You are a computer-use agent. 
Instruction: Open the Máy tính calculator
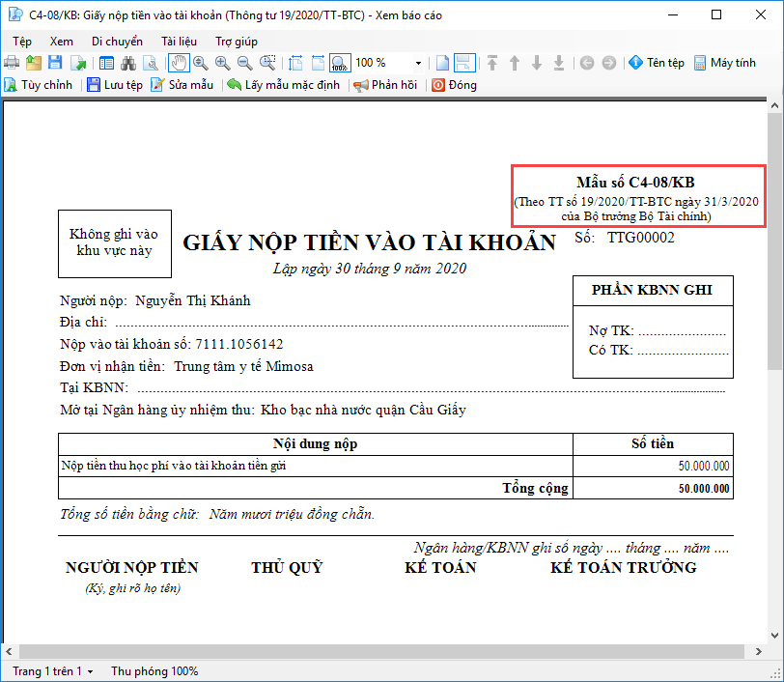(724, 63)
